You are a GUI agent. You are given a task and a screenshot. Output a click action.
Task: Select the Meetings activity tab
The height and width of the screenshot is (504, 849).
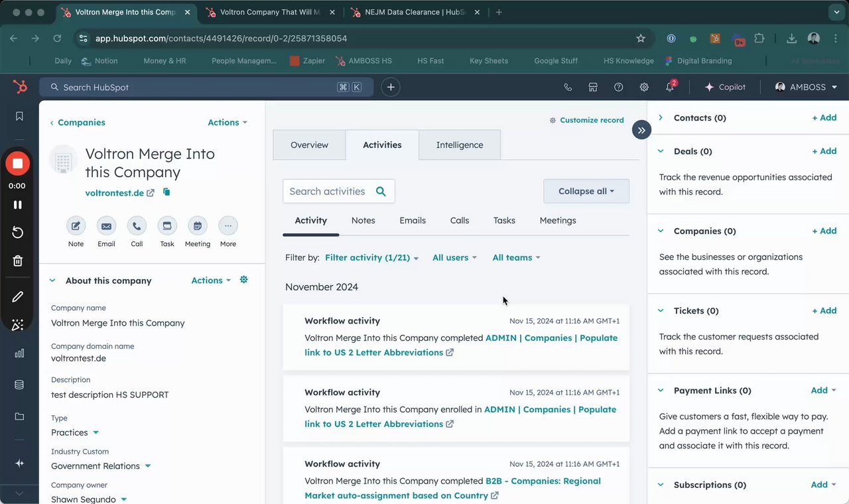point(558,220)
